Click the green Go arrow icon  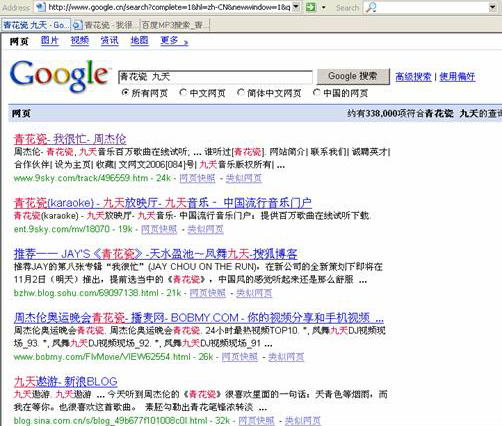coord(310,7)
